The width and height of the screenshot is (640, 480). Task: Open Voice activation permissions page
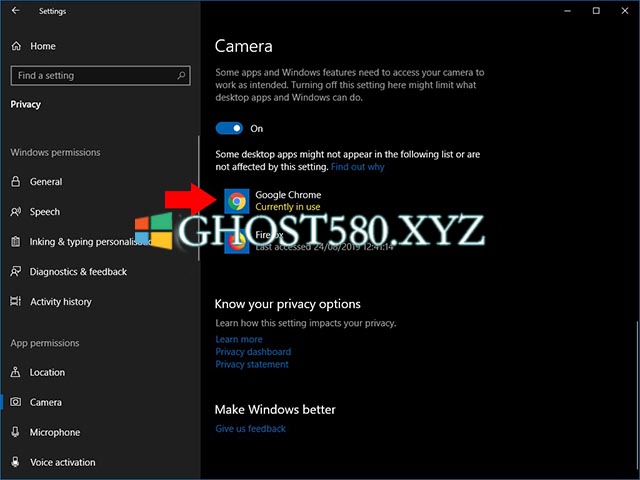pos(62,462)
